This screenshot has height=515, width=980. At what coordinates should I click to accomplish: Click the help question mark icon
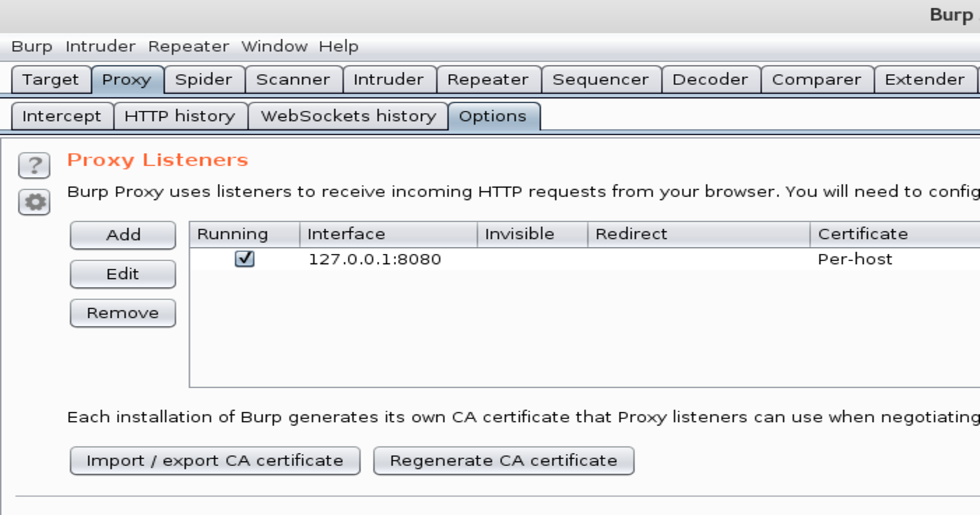(x=34, y=165)
